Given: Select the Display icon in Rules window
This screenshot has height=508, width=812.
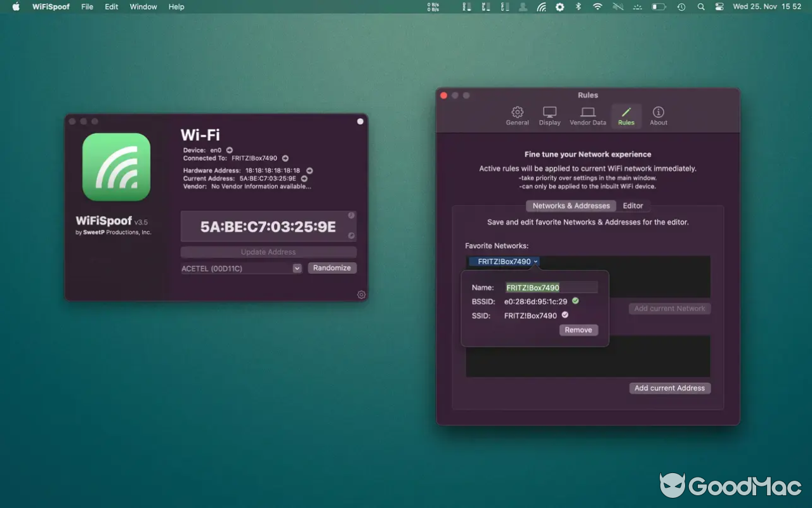Looking at the screenshot, I should [549, 116].
